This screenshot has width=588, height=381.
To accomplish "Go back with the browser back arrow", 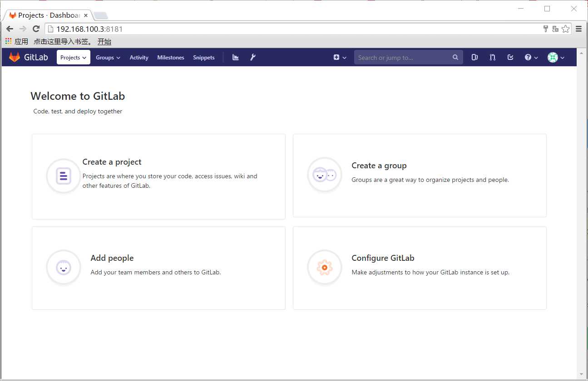I will [10, 29].
